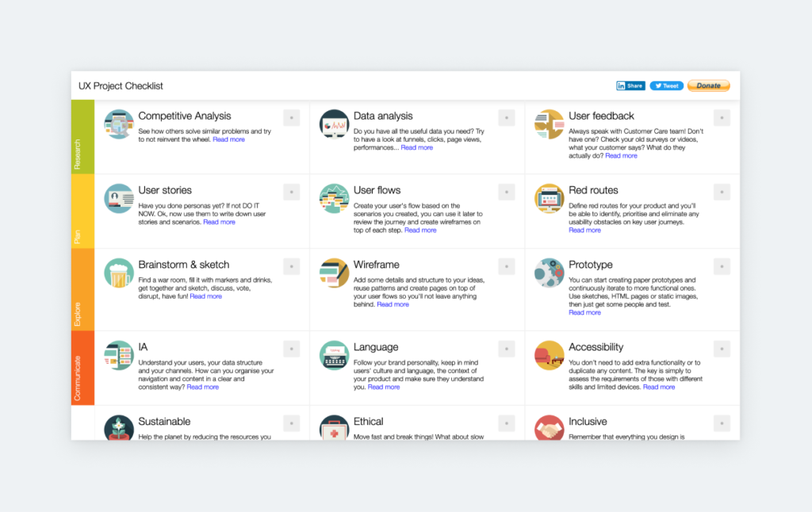Select the Research section tab
812x512 pixels.
[82, 136]
